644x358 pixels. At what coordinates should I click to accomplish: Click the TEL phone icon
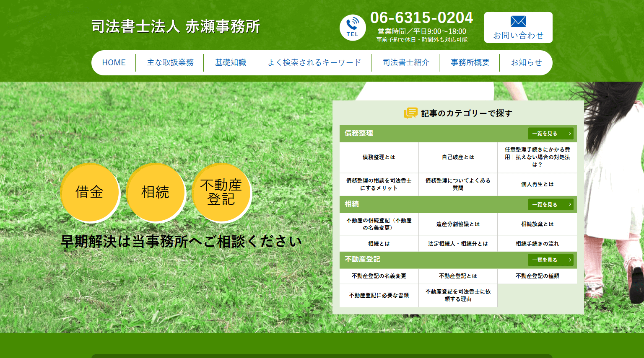click(353, 27)
